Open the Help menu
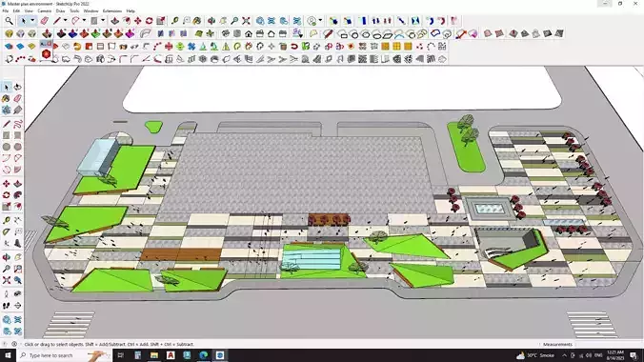The width and height of the screenshot is (644, 362). (x=131, y=11)
